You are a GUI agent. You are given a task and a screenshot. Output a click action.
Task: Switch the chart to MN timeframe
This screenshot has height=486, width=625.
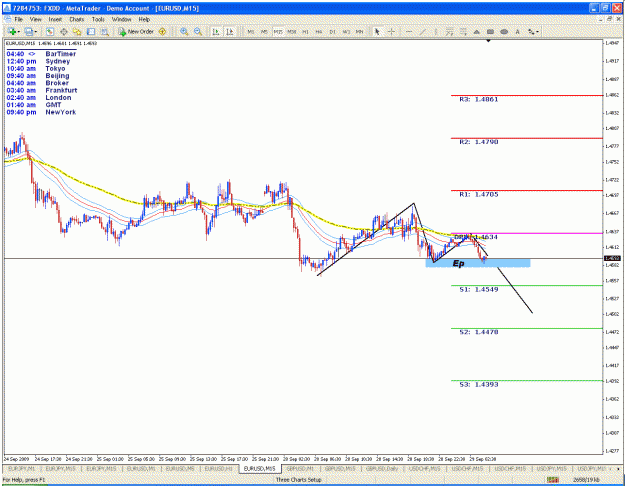coord(359,31)
